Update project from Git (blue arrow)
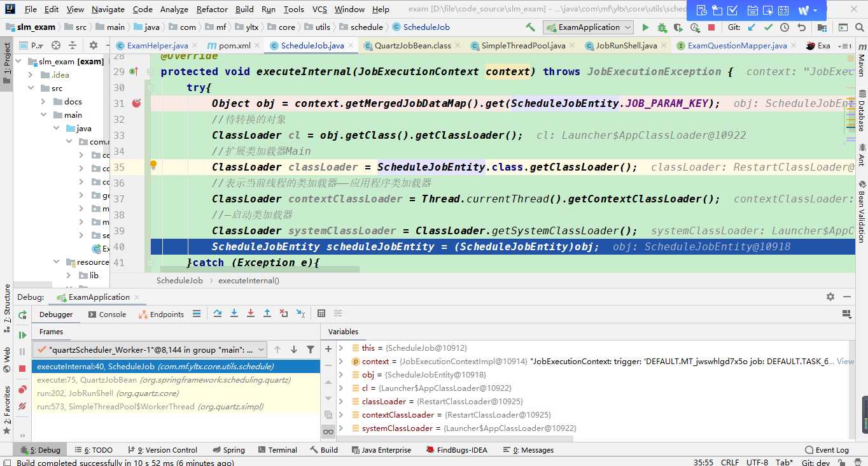868x466 pixels. pos(752,27)
